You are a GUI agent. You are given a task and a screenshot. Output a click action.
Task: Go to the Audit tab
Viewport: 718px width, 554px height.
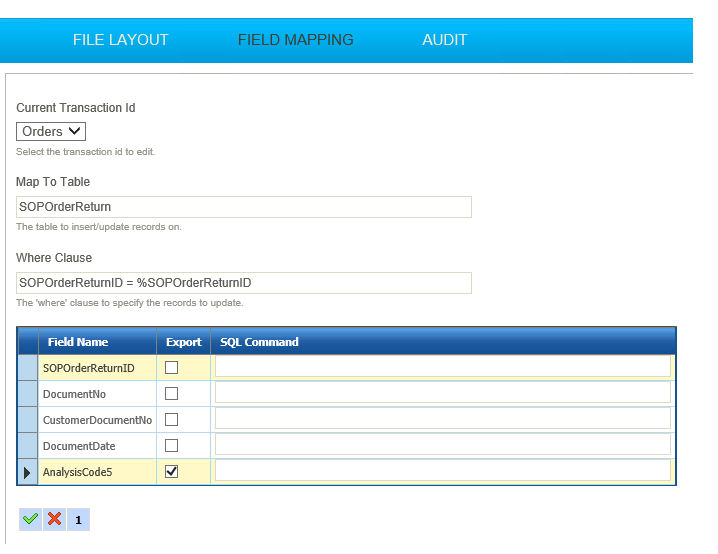[x=444, y=40]
